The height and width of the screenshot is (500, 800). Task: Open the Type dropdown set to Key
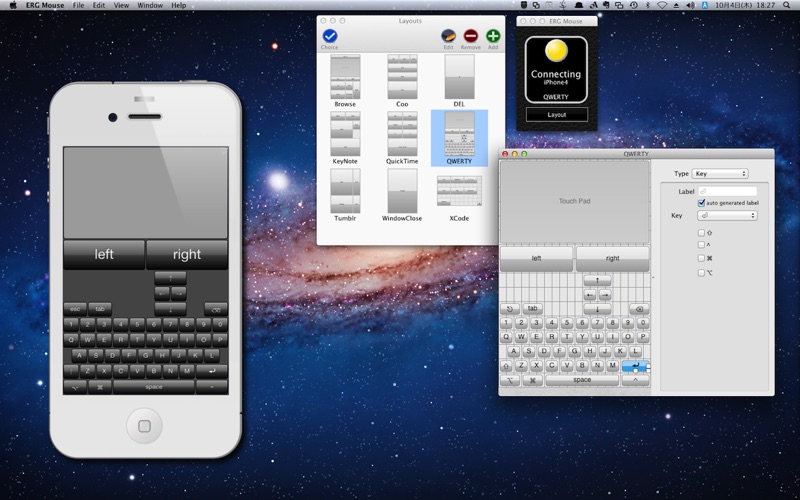[x=719, y=174]
